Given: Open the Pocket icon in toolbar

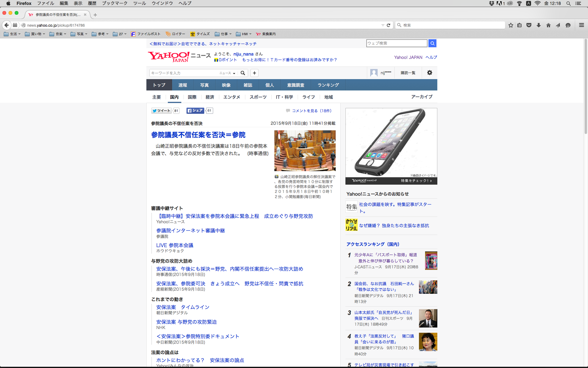Looking at the screenshot, I should point(529,25).
